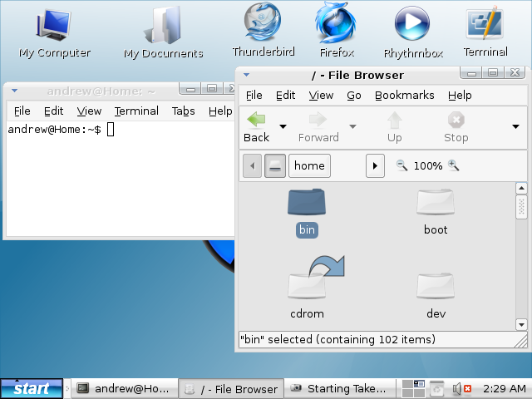Image resolution: width=532 pixels, height=399 pixels.
Task: Open the start menu
Action: tap(32, 389)
